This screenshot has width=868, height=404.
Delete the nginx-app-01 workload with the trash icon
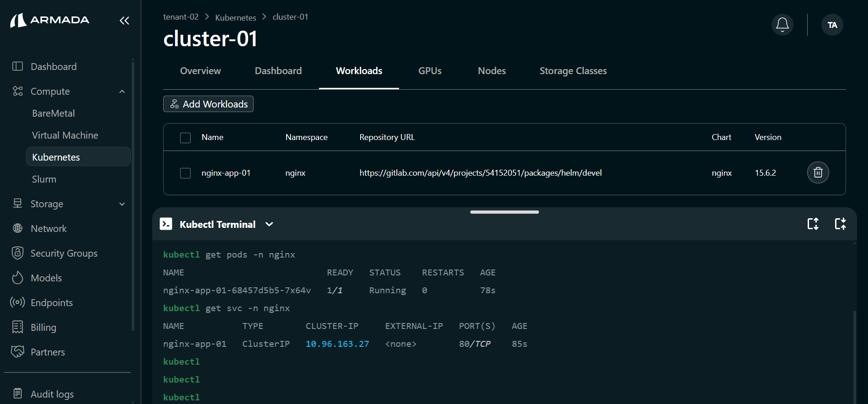point(818,172)
